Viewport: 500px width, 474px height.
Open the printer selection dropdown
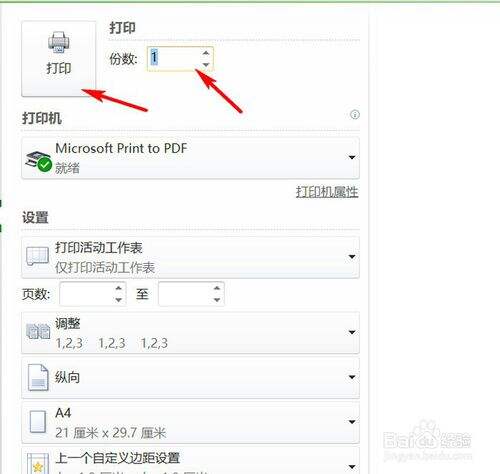pos(352,157)
